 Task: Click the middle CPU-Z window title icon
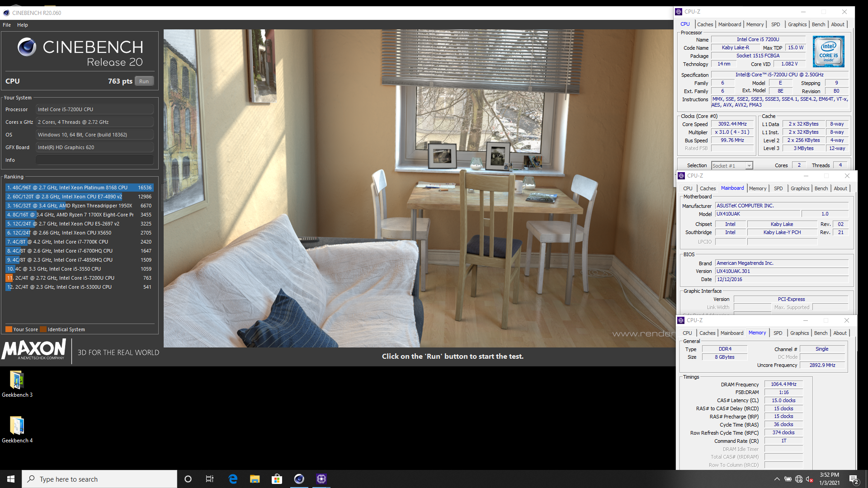pos(681,176)
